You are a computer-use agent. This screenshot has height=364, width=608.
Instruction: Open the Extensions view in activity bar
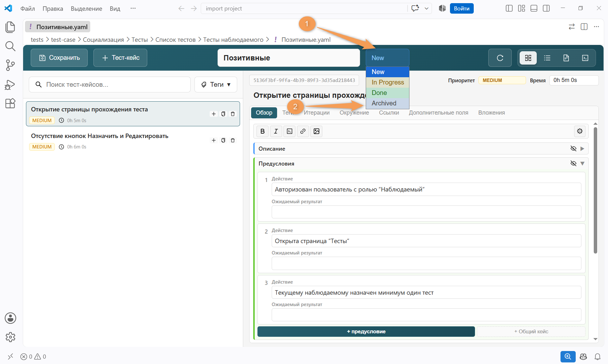click(10, 103)
